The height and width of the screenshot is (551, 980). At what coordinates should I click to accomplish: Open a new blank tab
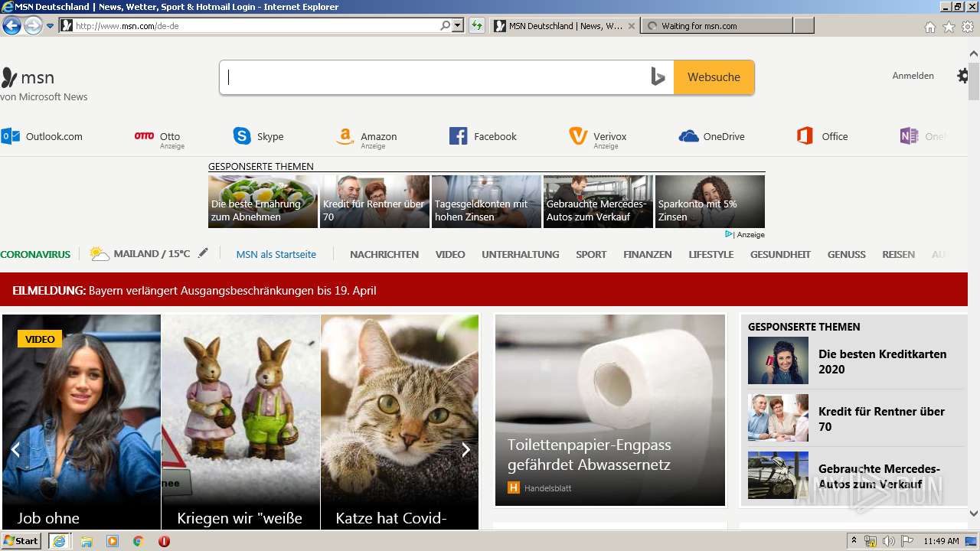click(x=803, y=26)
